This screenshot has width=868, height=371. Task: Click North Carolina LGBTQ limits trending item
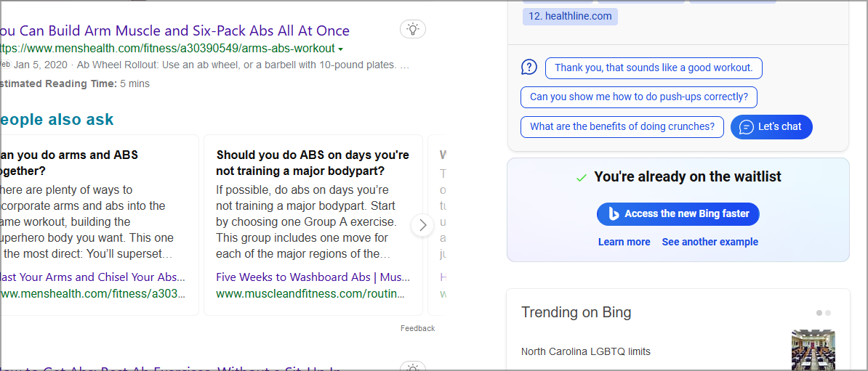(586, 351)
